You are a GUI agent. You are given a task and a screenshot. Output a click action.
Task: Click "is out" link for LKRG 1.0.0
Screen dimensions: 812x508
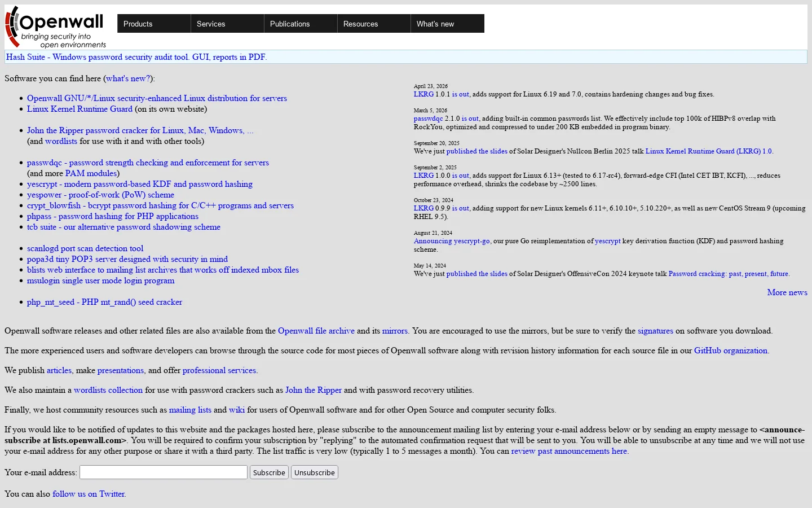tap(460, 176)
